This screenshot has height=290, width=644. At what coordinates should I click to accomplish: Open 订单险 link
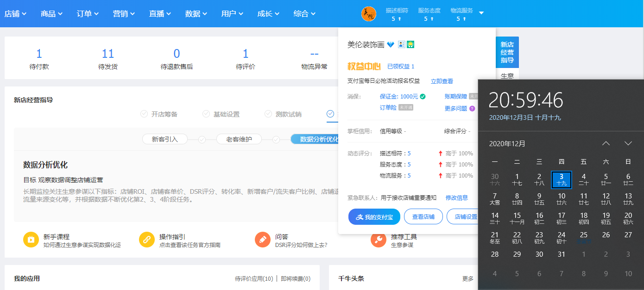tap(388, 108)
